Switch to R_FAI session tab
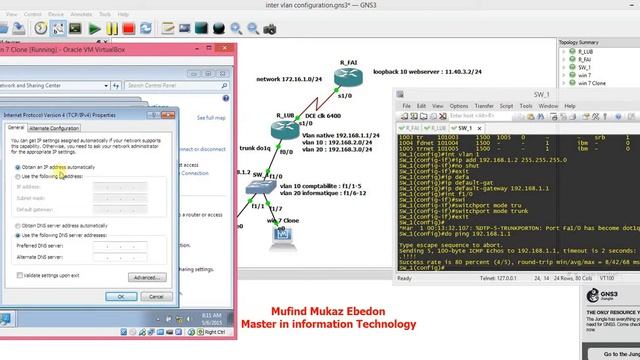 pos(409,128)
